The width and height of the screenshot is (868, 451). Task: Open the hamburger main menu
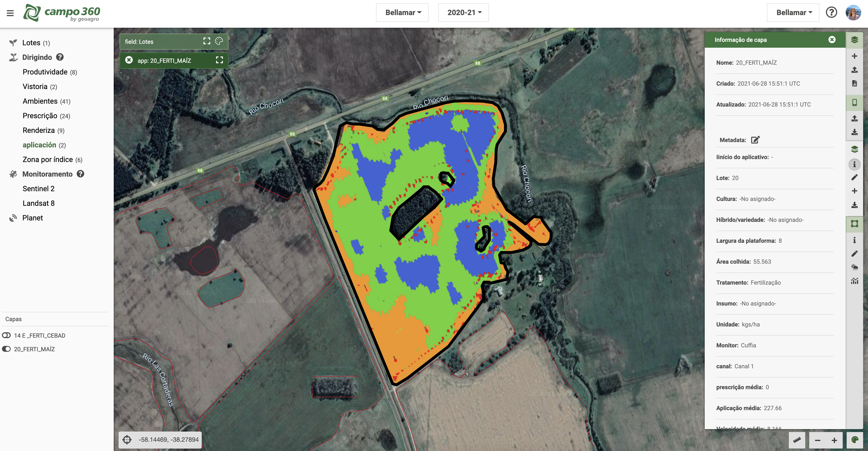click(10, 13)
